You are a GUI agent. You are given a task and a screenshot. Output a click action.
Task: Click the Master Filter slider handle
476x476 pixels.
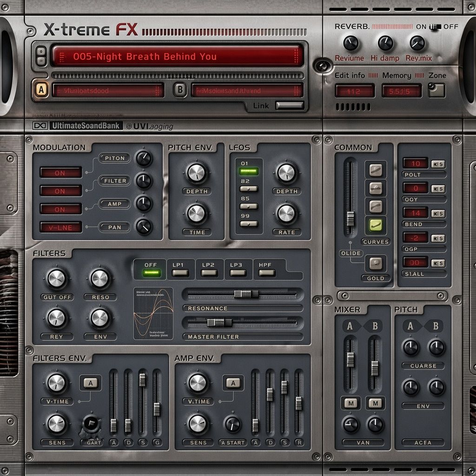click(x=219, y=323)
